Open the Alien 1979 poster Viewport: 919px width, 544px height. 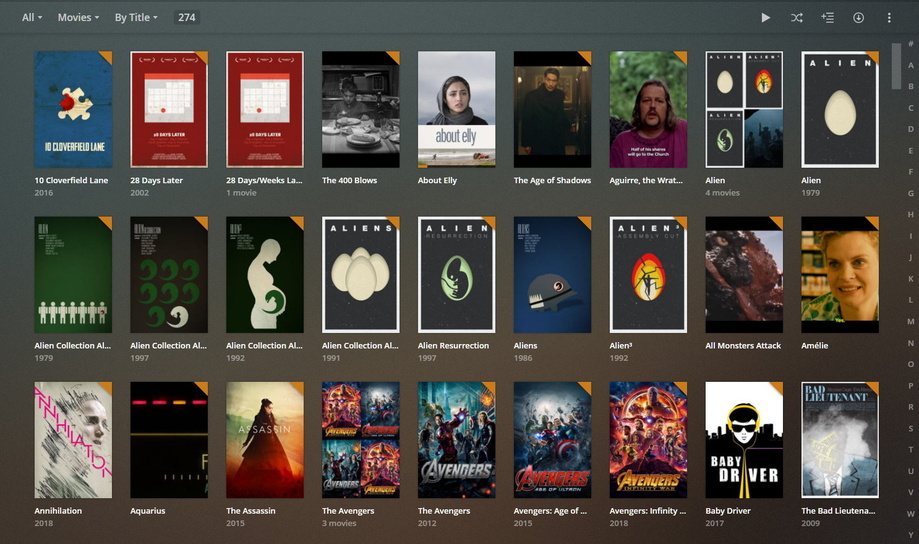840,110
